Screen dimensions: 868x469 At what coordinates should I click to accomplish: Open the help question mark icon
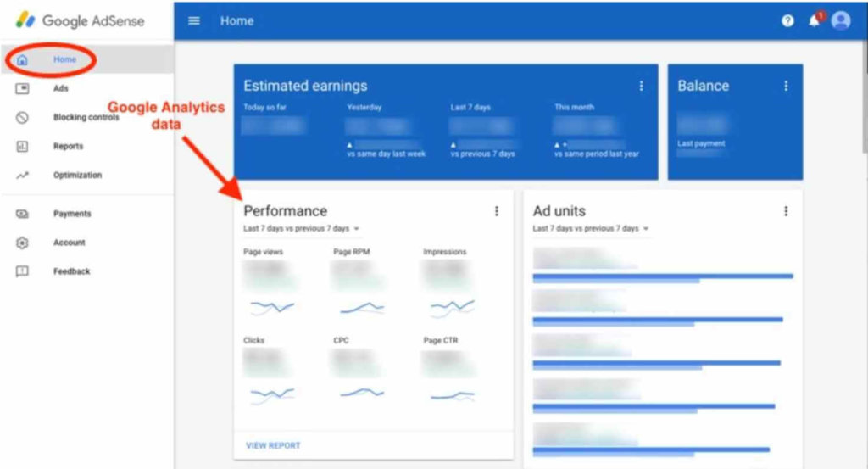pos(787,21)
